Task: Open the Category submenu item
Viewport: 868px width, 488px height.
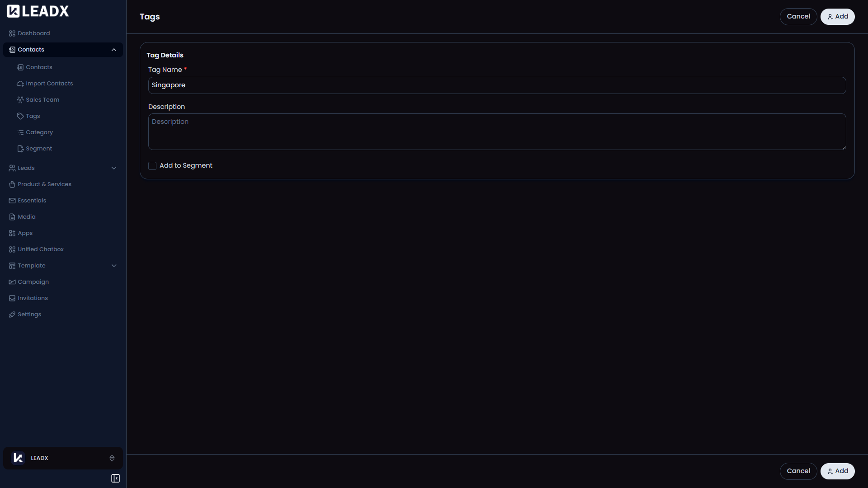Action: click(39, 132)
